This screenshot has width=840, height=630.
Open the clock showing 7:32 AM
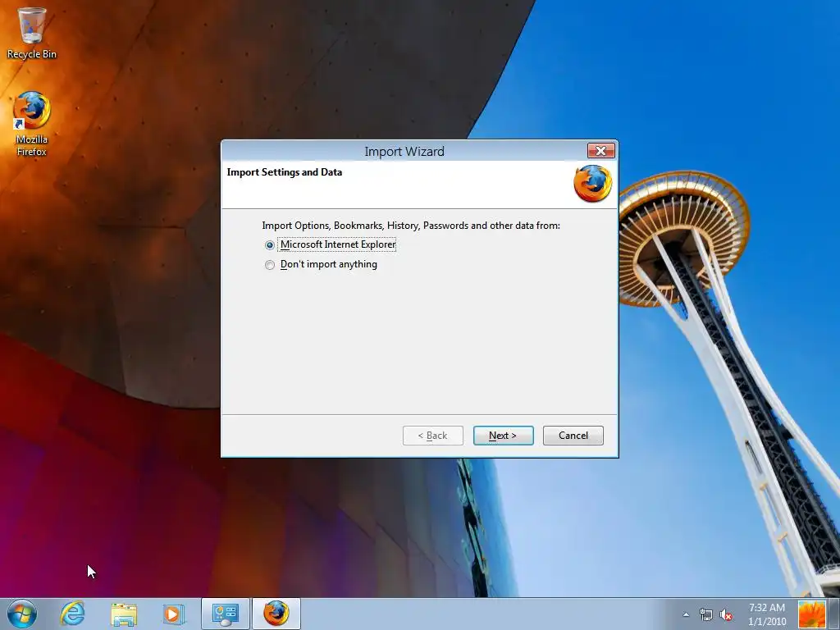coord(767,614)
